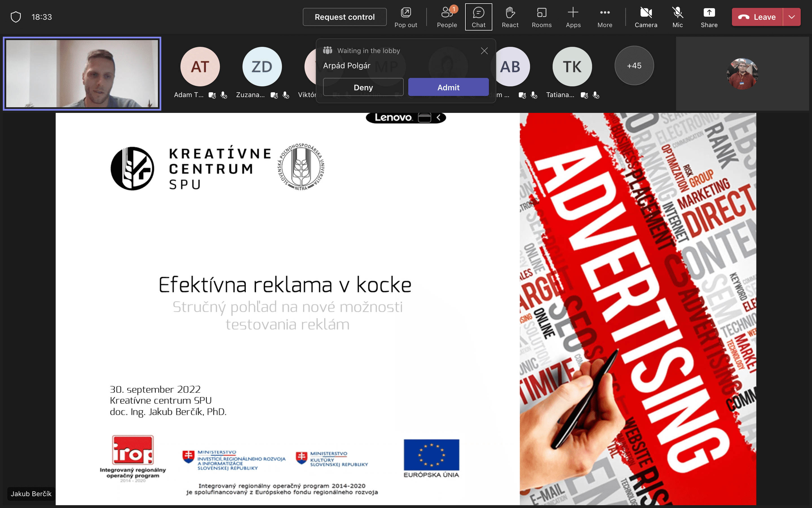
Task: Open breakout Rooms
Action: 542,17
